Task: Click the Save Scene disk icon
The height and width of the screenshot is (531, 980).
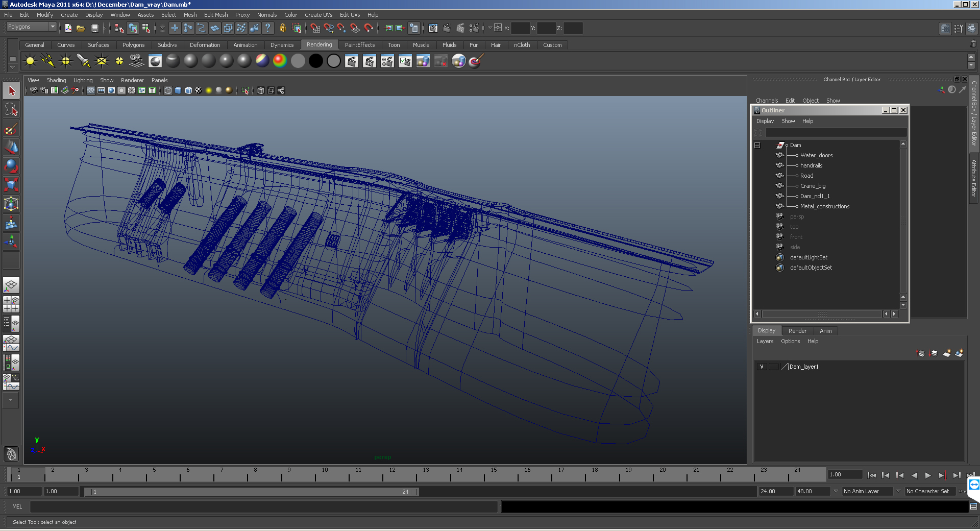Action: tap(94, 28)
